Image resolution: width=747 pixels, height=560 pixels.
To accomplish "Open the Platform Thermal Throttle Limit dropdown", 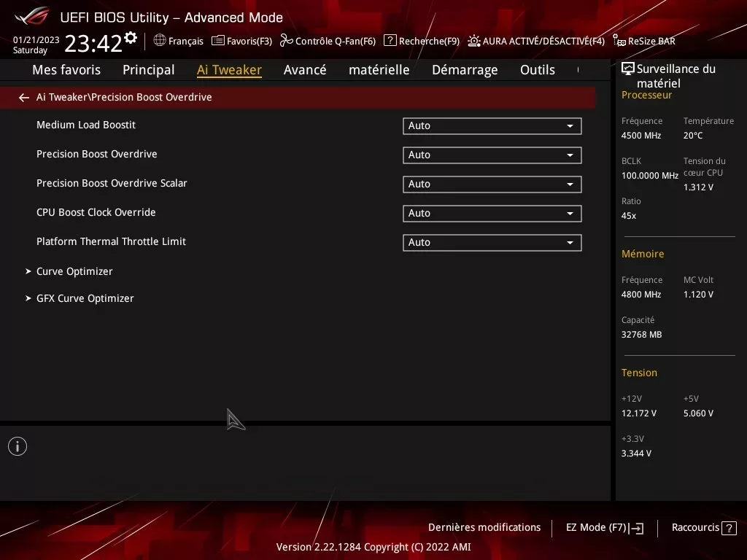I will (492, 242).
